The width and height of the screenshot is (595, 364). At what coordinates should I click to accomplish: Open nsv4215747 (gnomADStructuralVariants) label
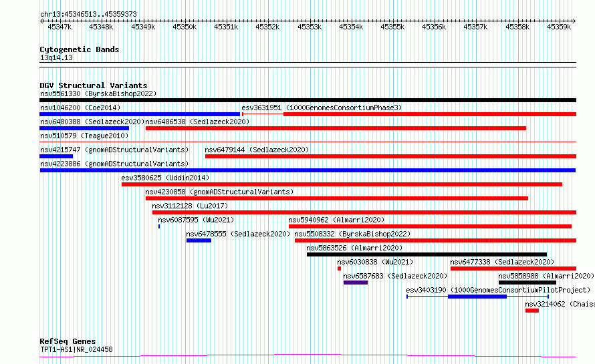tap(114, 150)
